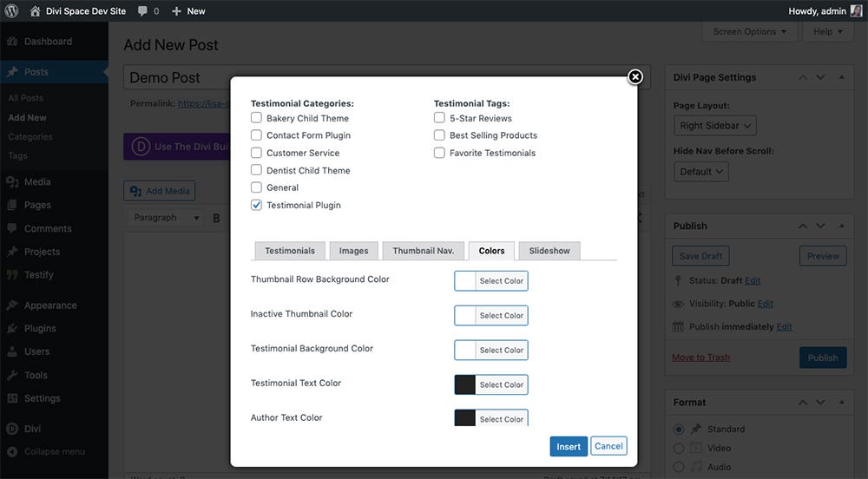
Task: Open Testify menu icon in sidebar
Action: 12,275
